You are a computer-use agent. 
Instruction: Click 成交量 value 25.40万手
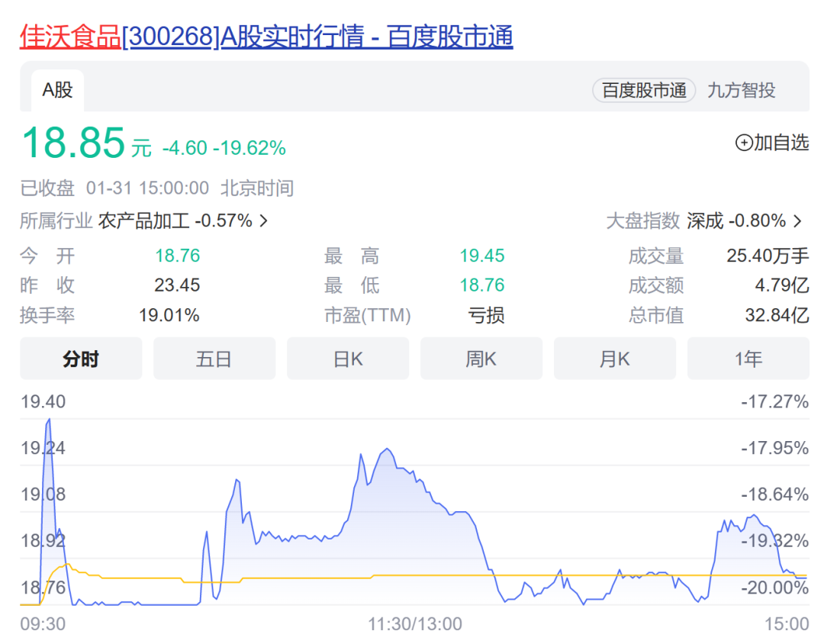point(768,256)
